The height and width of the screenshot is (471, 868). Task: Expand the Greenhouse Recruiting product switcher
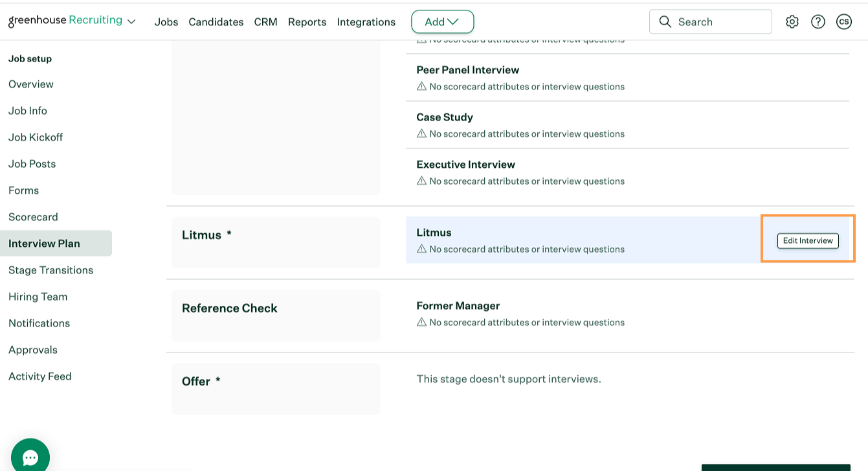[x=131, y=21]
